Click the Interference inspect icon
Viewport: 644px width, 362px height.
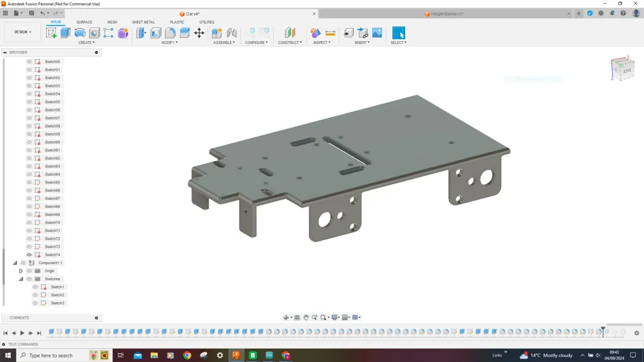316,33
